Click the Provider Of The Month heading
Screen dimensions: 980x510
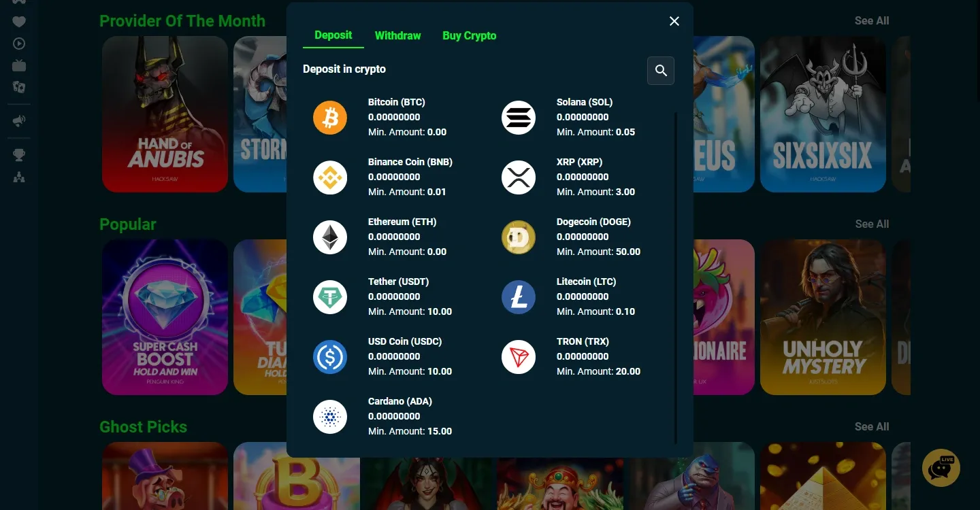click(x=182, y=21)
